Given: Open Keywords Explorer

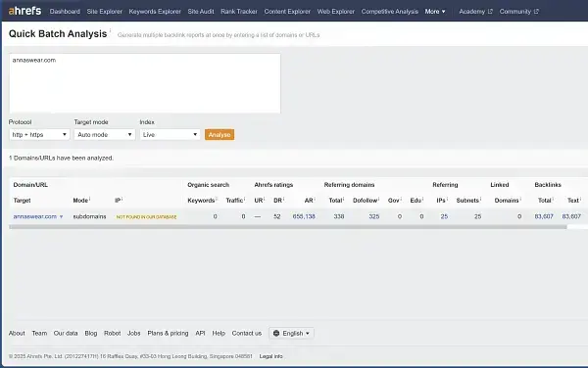Looking at the screenshot, I should click(155, 12).
